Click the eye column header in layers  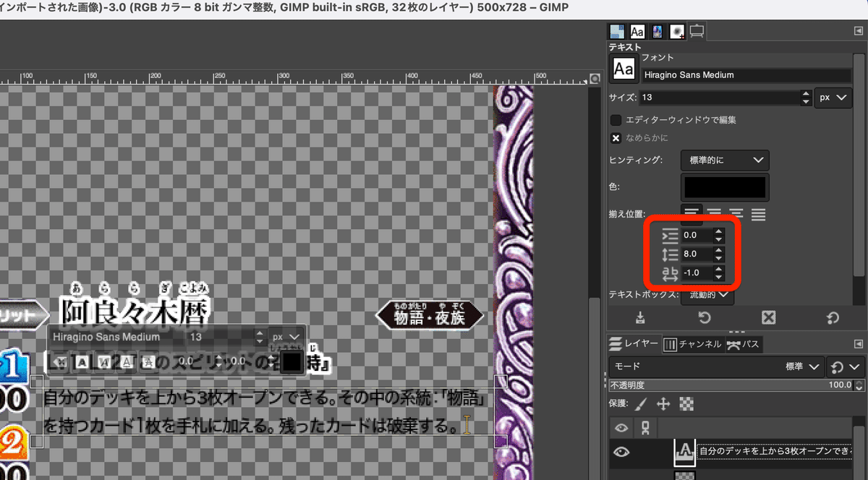(621, 429)
